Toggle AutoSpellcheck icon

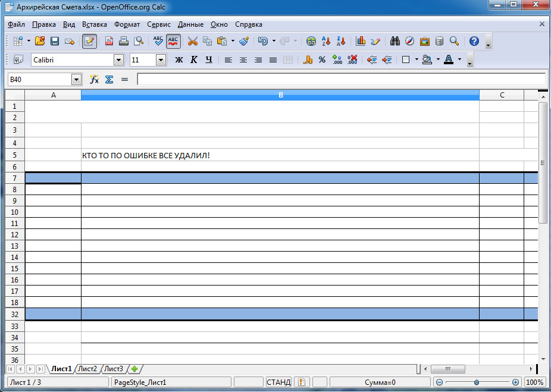[x=173, y=42]
